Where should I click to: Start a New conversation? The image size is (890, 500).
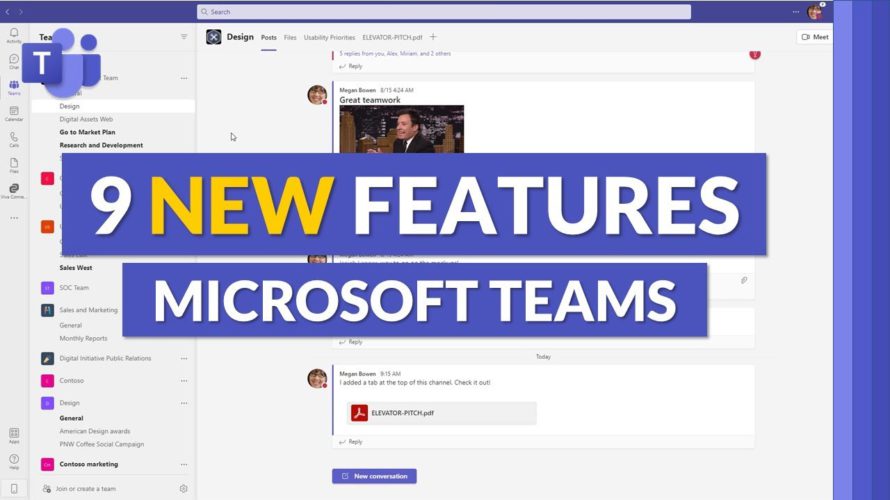(x=374, y=476)
